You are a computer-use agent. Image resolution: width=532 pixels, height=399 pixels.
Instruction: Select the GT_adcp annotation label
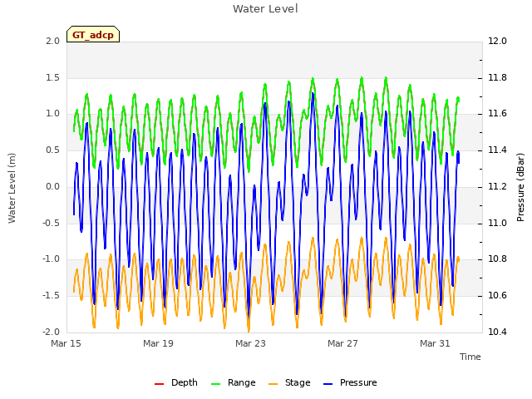tap(93, 35)
